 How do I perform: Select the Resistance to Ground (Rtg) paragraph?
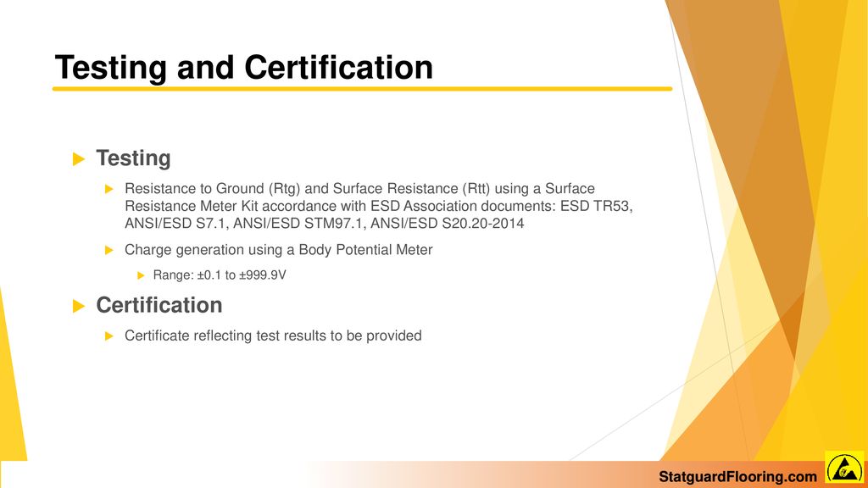tap(379, 206)
